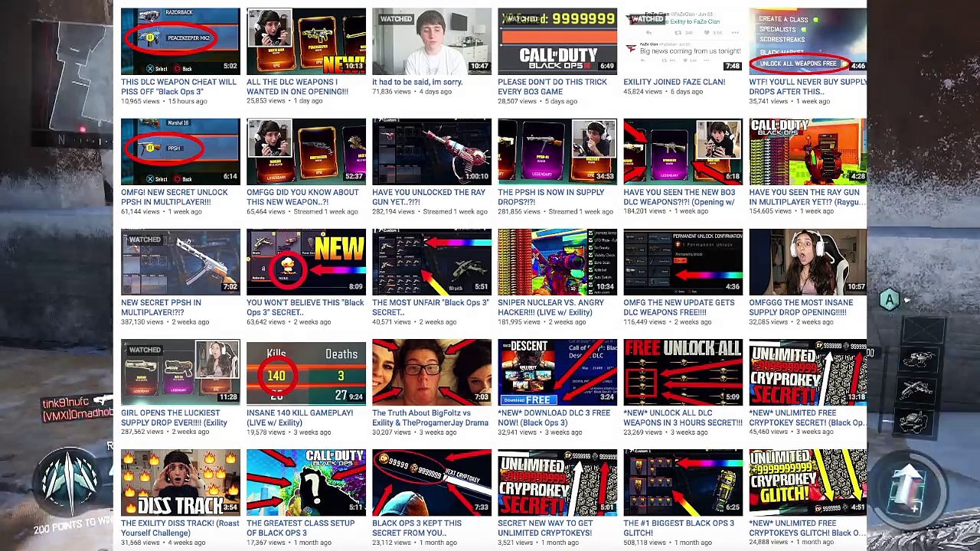The image size is (980, 551).
Task: Click title "BLACK OPS 3 KEPT THIS SECRET FROM YOU"
Action: point(416,527)
